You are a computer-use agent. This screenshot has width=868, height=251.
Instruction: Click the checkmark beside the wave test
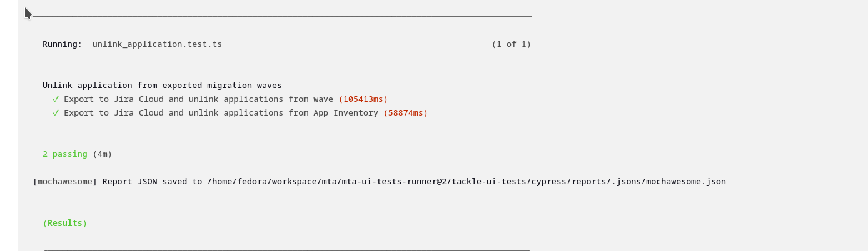click(x=56, y=99)
